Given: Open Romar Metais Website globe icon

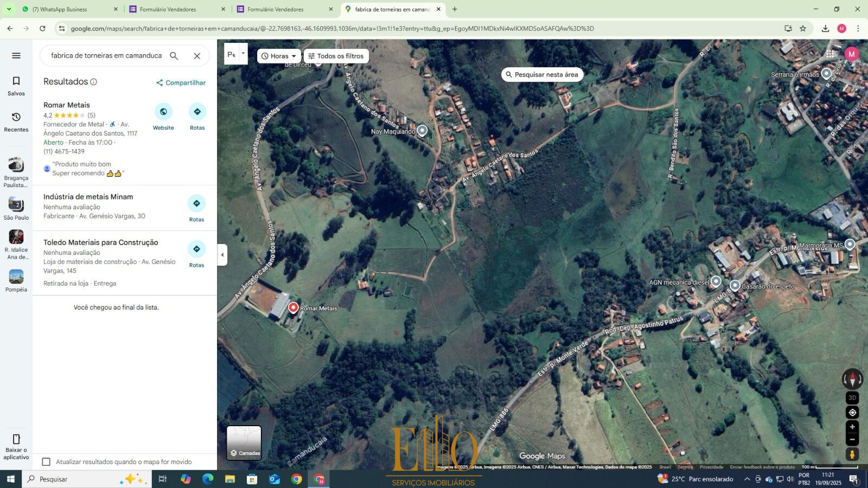Looking at the screenshot, I should tap(163, 112).
